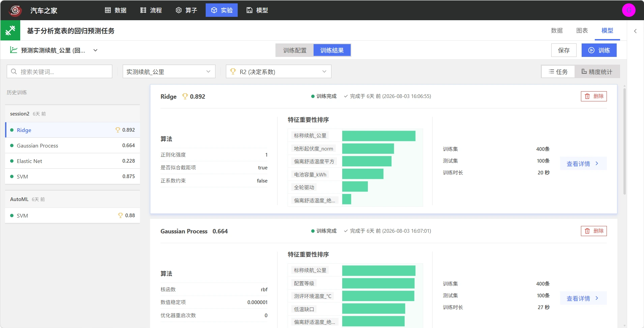The image size is (644, 328).
Task: Delete the Gaussian Process training result
Action: click(x=594, y=231)
